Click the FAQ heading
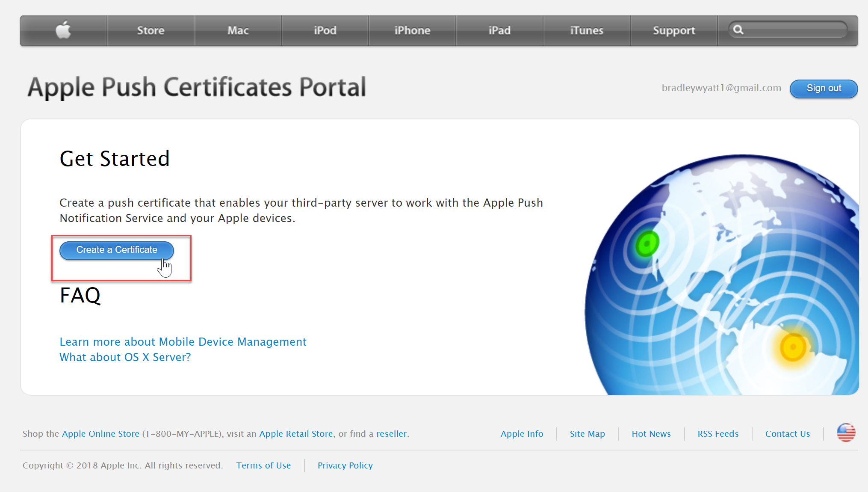This screenshot has height=492, width=868. pyautogui.click(x=80, y=295)
